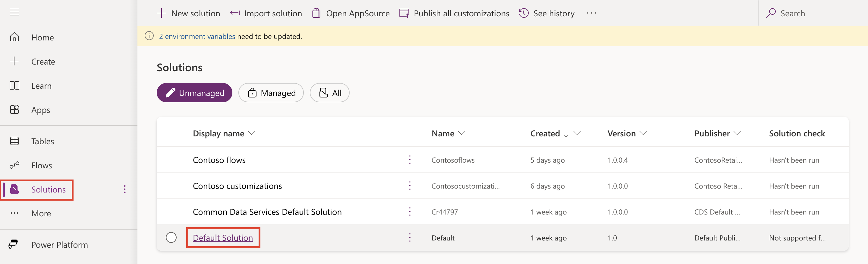Click the Open AppSource bag icon
The height and width of the screenshot is (264, 868).
(x=316, y=13)
